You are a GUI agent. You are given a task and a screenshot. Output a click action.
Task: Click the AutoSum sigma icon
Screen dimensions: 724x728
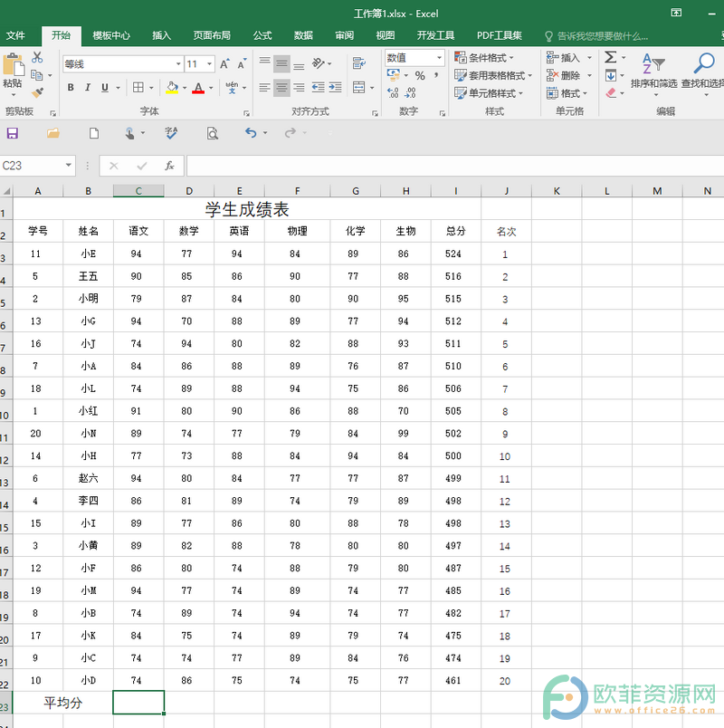point(610,57)
